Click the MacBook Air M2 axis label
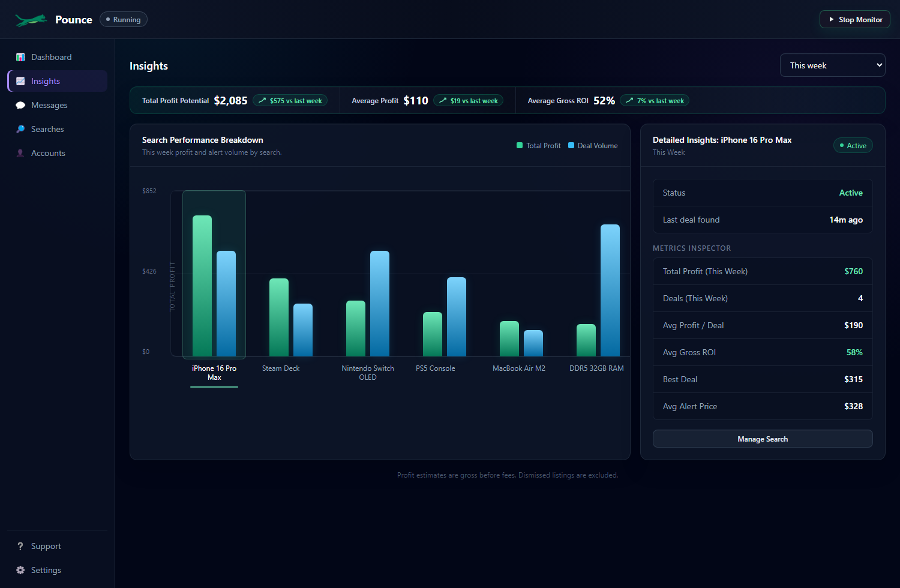Image resolution: width=900 pixels, height=588 pixels. 519,368
